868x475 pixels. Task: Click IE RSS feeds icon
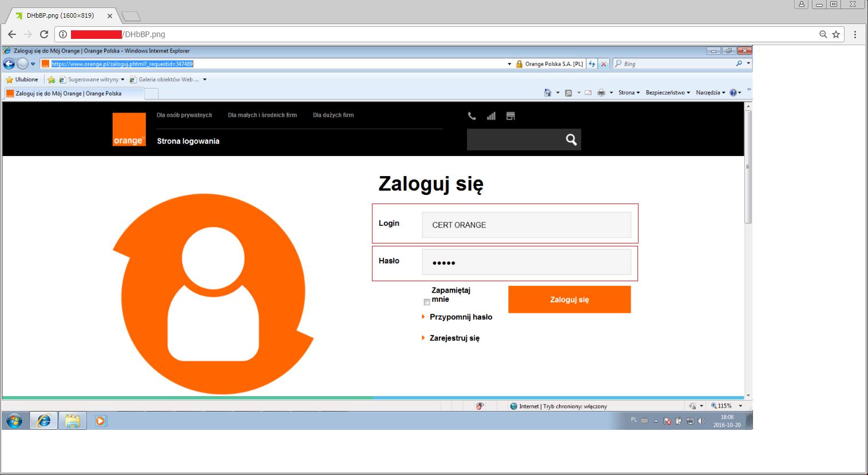pos(568,93)
